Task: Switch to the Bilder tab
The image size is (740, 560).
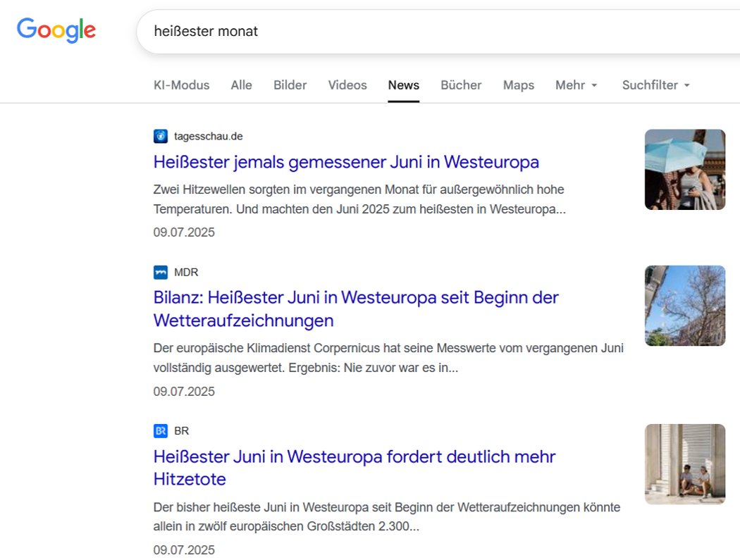Action: [x=290, y=85]
